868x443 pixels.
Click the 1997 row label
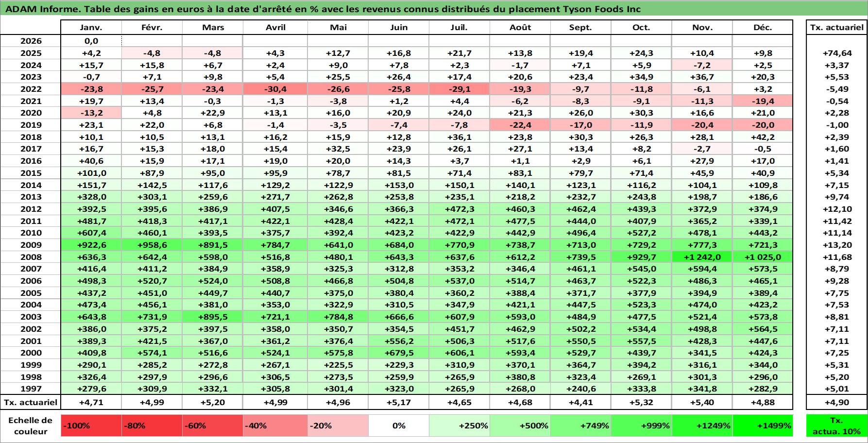point(31,389)
